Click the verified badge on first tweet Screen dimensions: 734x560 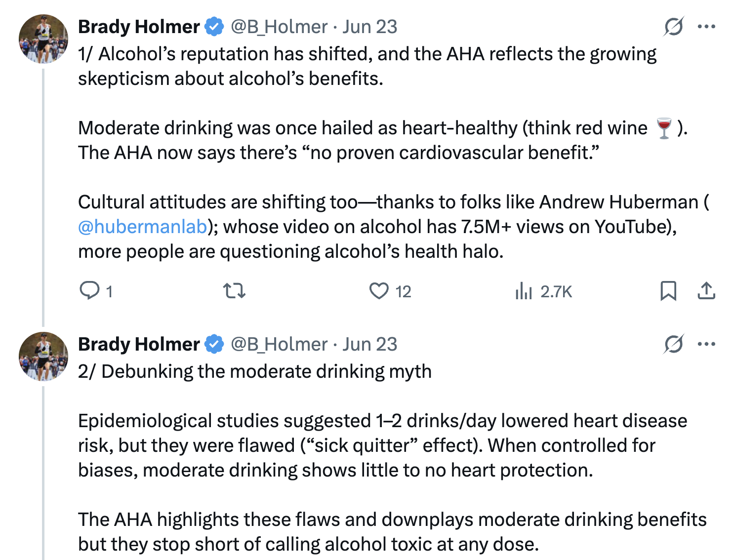(x=214, y=27)
